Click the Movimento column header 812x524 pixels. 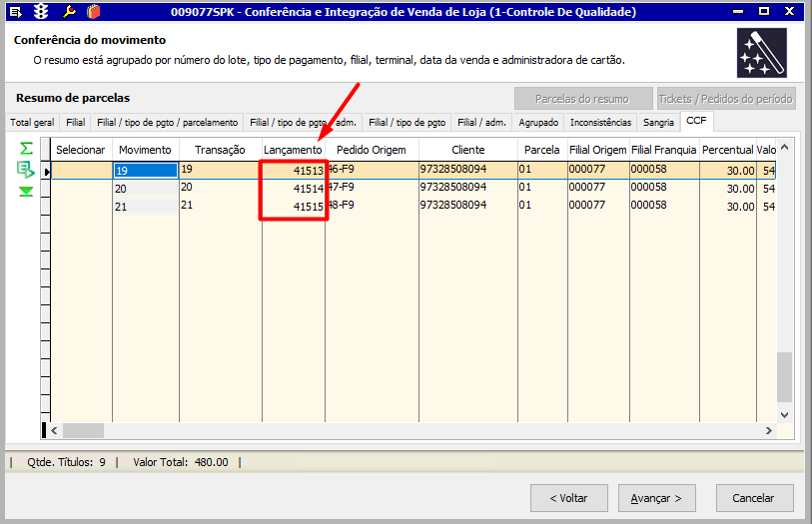click(146, 150)
